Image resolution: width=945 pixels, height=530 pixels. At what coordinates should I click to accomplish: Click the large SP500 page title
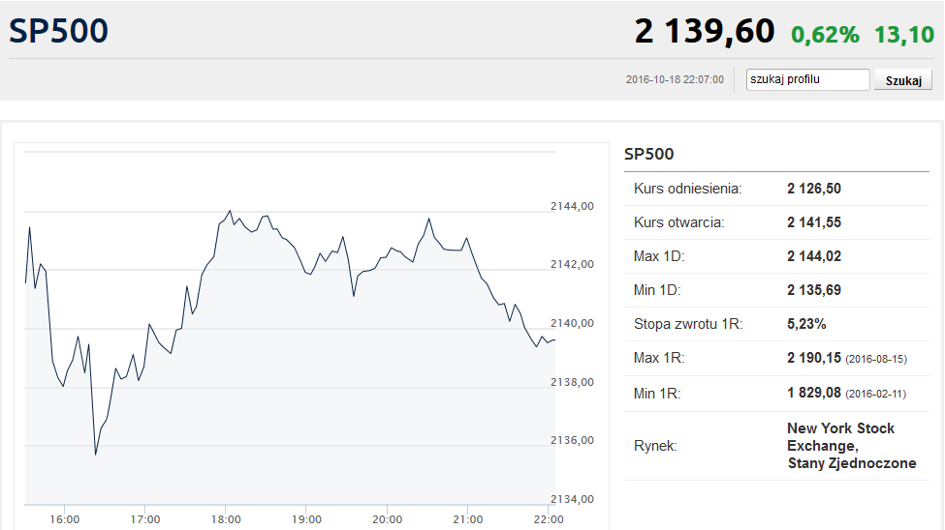(58, 31)
